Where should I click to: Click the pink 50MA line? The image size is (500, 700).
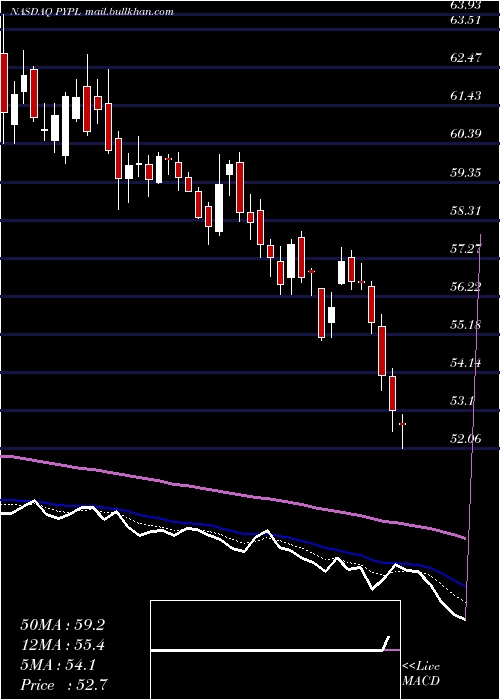[x=232, y=493]
